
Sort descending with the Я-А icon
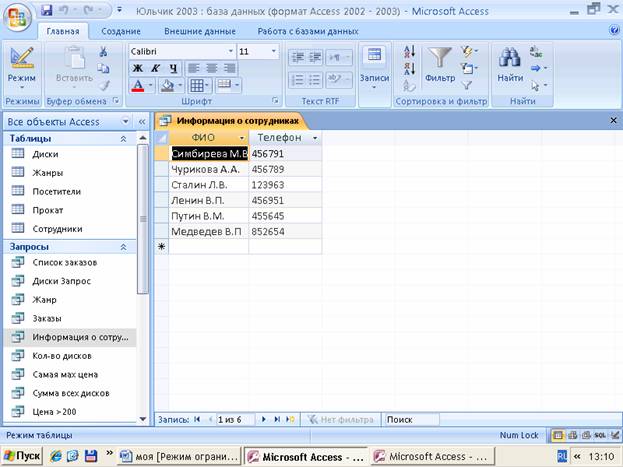409,68
